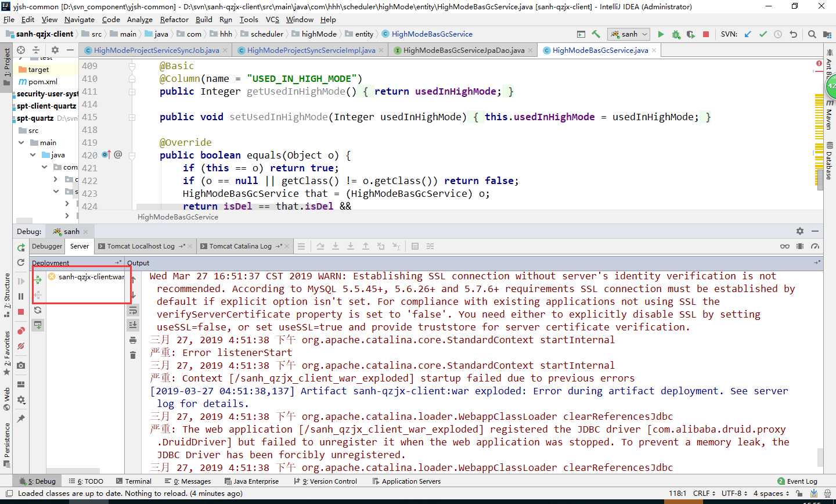Open the 6: TODO tool window
Viewport: 836px width, 504px height.
[86, 481]
